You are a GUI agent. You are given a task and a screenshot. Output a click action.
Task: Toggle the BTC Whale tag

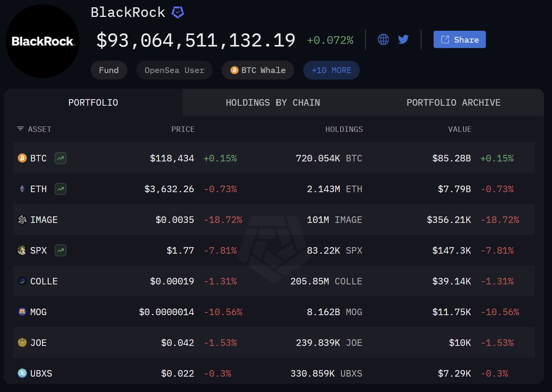(x=258, y=70)
